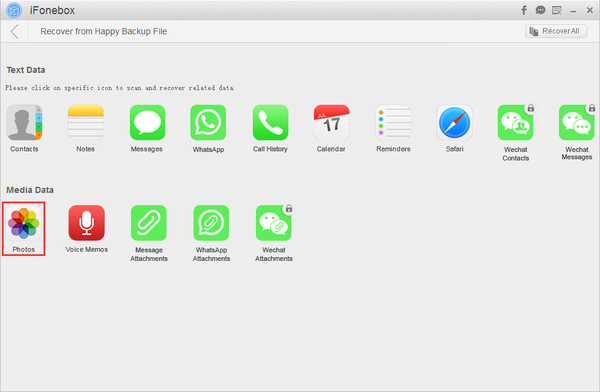
Task: Open the chat bubble feedback icon
Action: click(540, 10)
